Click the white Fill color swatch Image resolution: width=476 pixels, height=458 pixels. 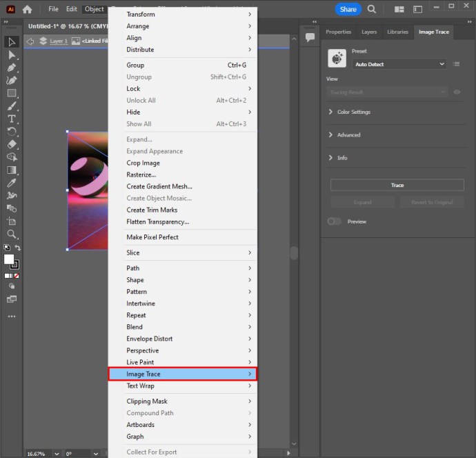coord(9,259)
